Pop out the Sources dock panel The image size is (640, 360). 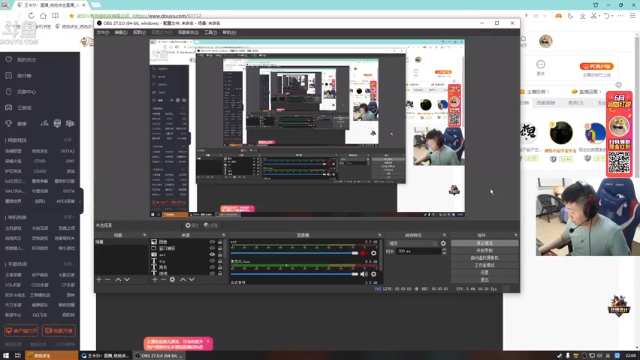click(223, 235)
